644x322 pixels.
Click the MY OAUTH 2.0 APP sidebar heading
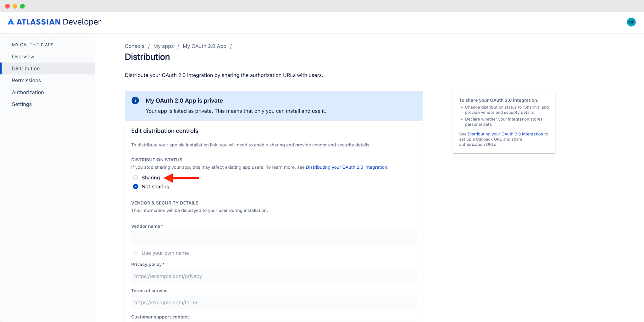click(x=33, y=45)
